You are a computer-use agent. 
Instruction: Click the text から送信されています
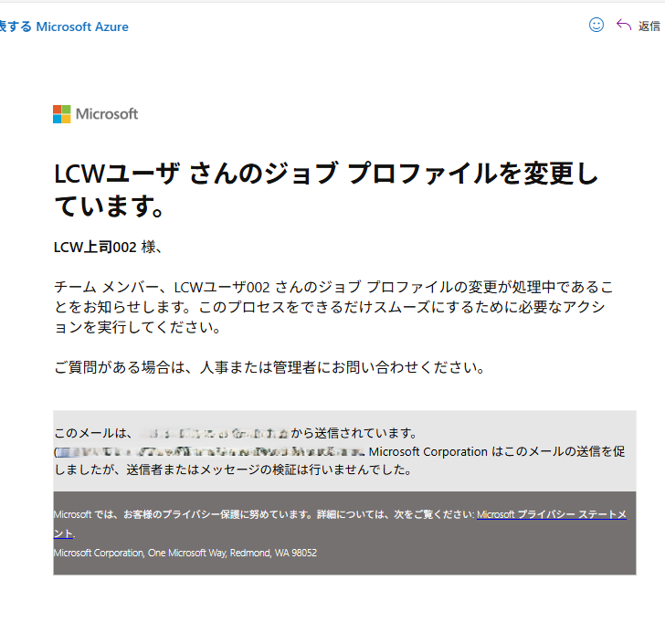click(354, 433)
